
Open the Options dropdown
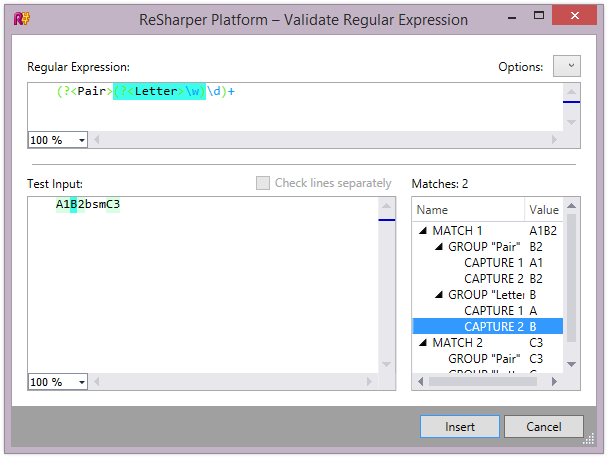point(567,66)
